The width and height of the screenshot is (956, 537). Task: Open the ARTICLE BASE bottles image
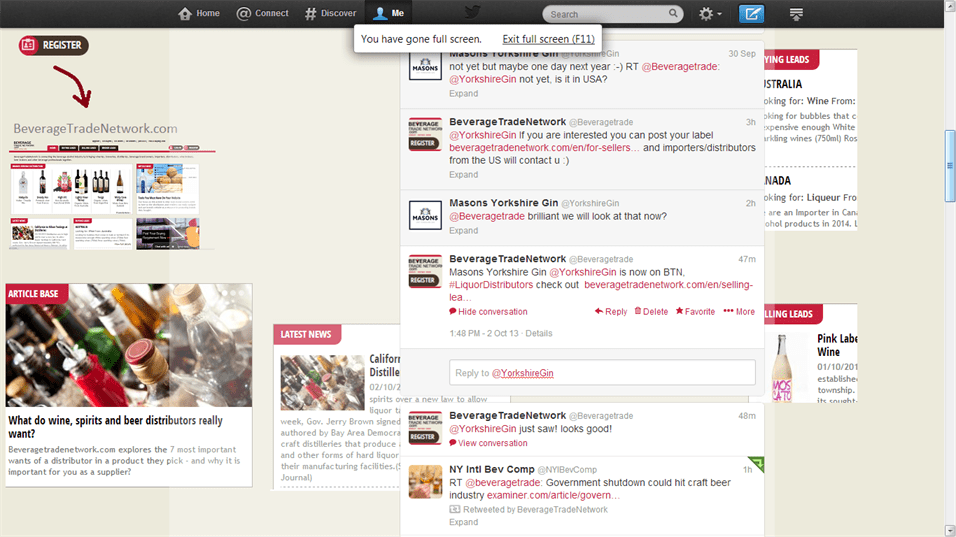pyautogui.click(x=129, y=345)
